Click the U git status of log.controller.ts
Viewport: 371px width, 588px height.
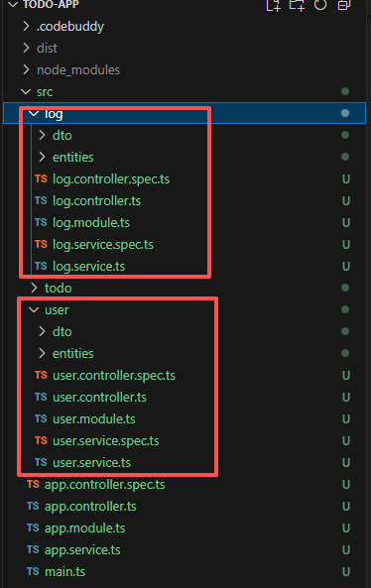[346, 201]
